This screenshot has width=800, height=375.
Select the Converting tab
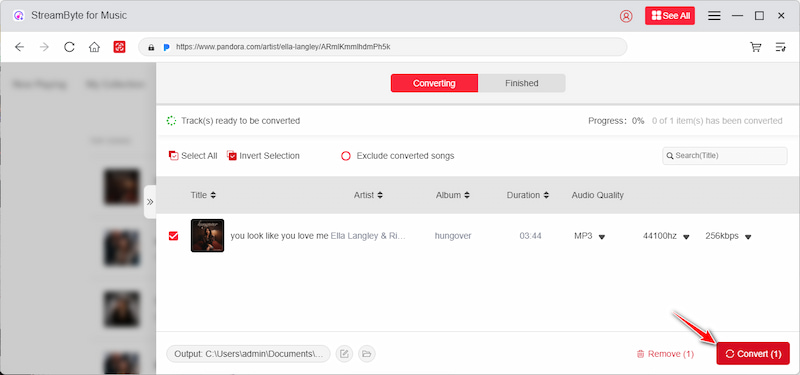coord(434,83)
